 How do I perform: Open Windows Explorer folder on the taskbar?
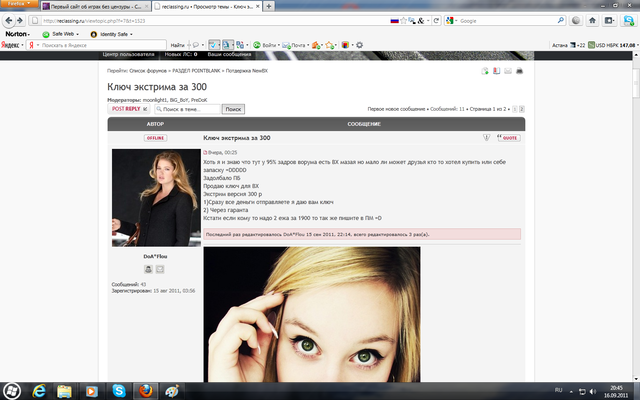[64, 391]
